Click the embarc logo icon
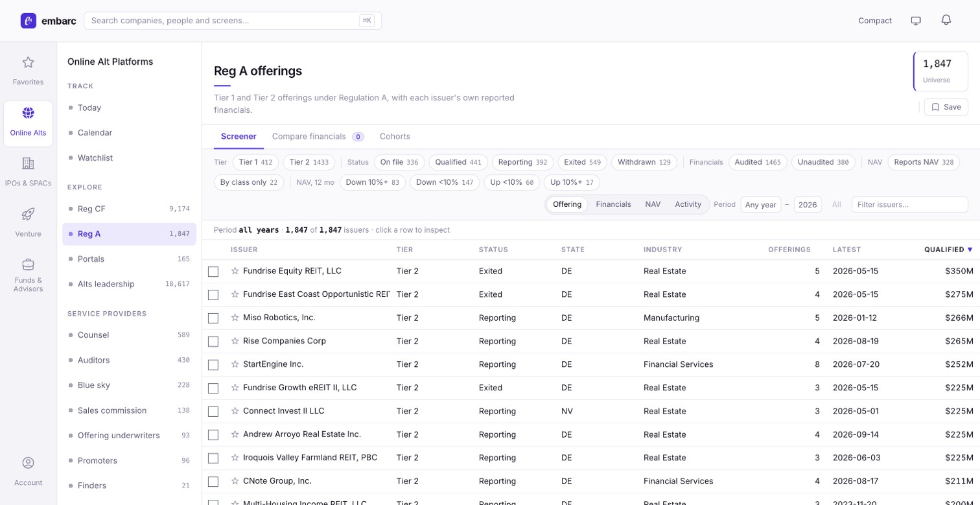This screenshot has width=980, height=505. tap(29, 21)
